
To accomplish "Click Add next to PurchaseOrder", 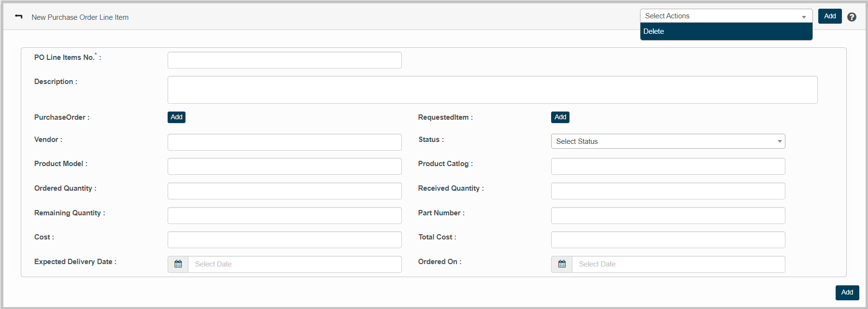I will pyautogui.click(x=176, y=117).
